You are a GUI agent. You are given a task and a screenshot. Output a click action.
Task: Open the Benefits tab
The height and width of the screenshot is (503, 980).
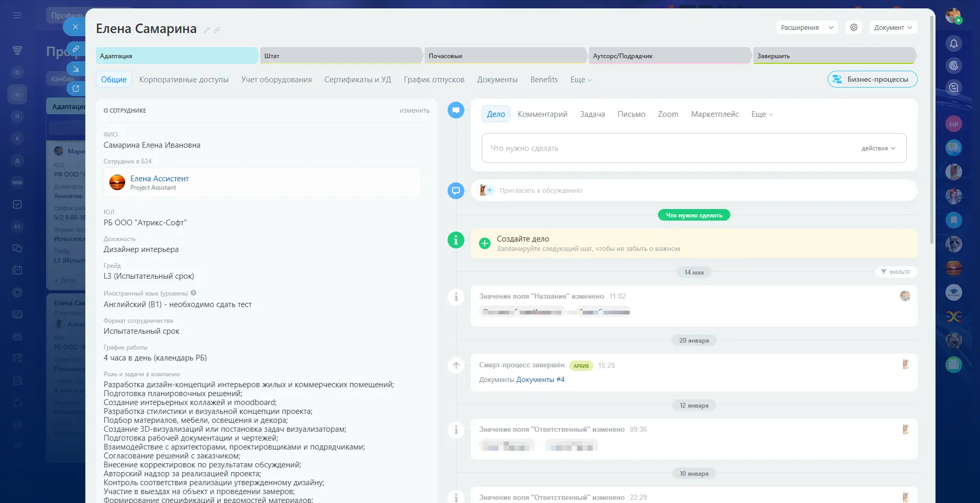point(544,80)
